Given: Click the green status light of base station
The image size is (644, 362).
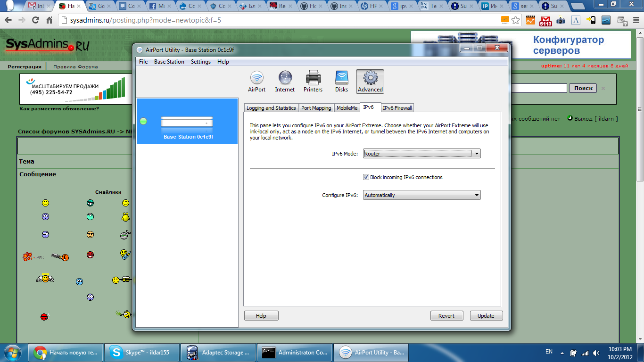Looking at the screenshot, I should (x=143, y=122).
